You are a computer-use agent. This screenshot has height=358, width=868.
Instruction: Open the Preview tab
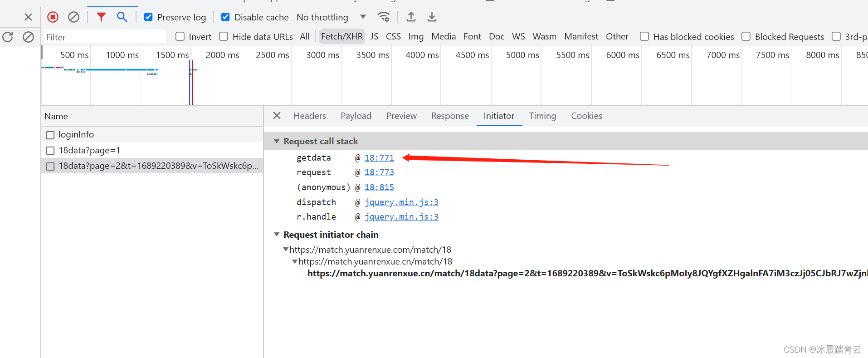[401, 116]
